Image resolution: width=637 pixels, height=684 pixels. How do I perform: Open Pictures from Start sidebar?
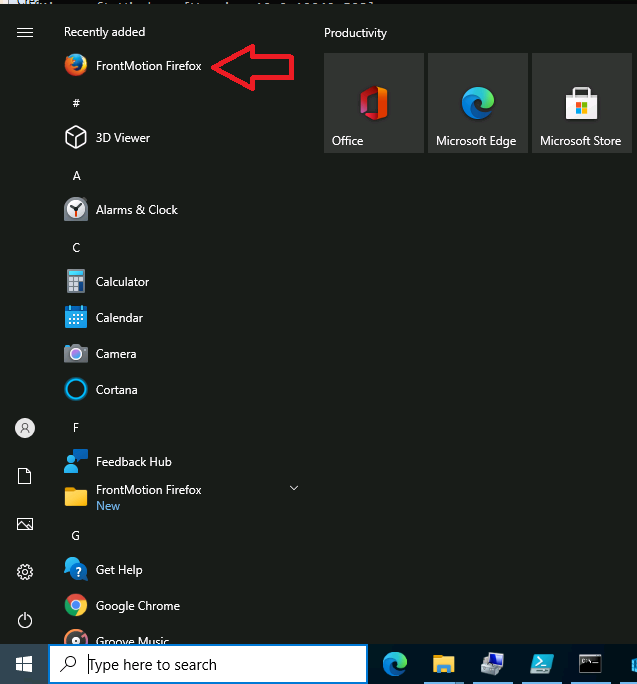(x=25, y=524)
